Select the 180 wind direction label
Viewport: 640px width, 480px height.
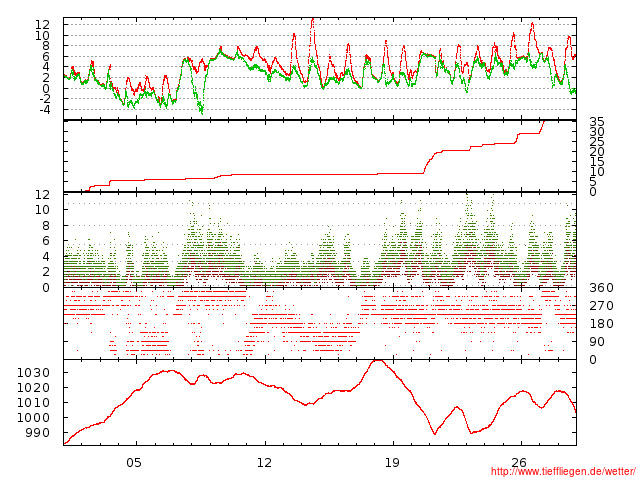(x=601, y=324)
